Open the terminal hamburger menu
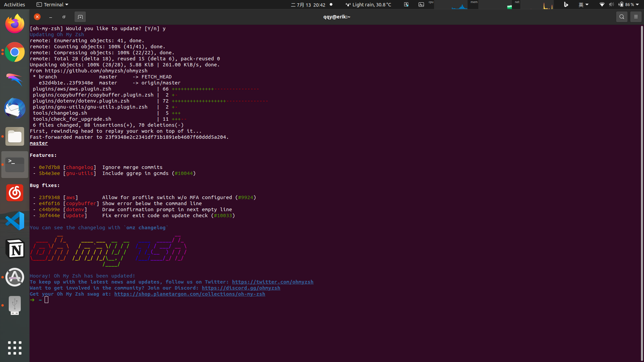The image size is (644, 362). tap(636, 17)
